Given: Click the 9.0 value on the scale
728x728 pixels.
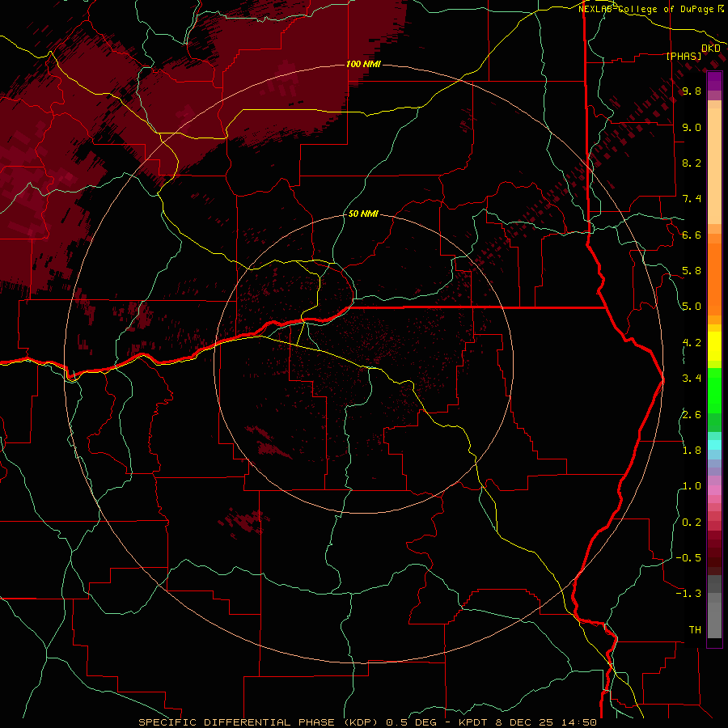Looking at the screenshot, I should 692,127.
